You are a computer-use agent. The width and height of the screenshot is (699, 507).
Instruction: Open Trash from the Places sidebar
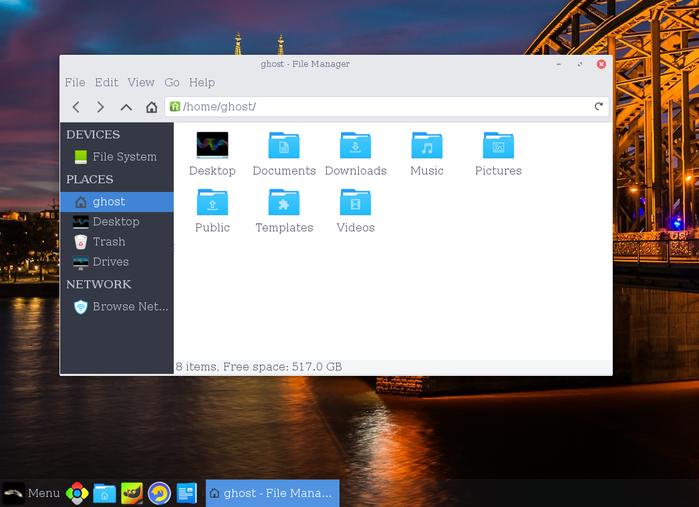[109, 242]
